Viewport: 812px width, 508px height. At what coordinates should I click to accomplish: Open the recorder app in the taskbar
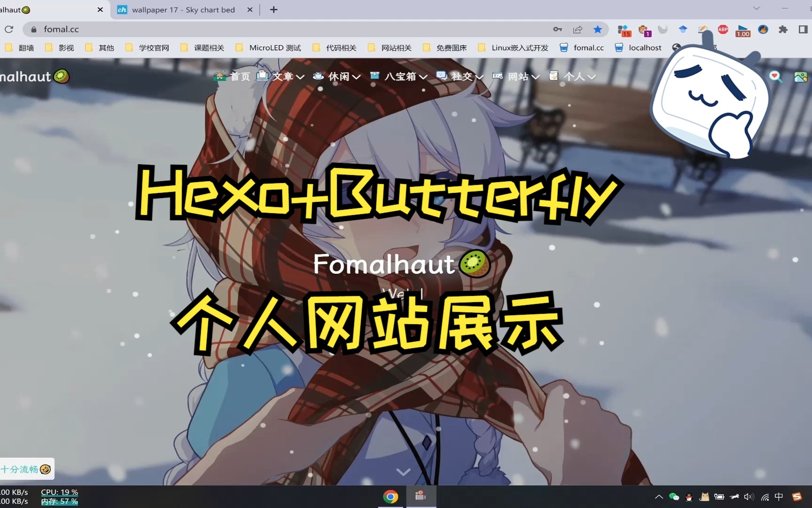click(x=421, y=497)
